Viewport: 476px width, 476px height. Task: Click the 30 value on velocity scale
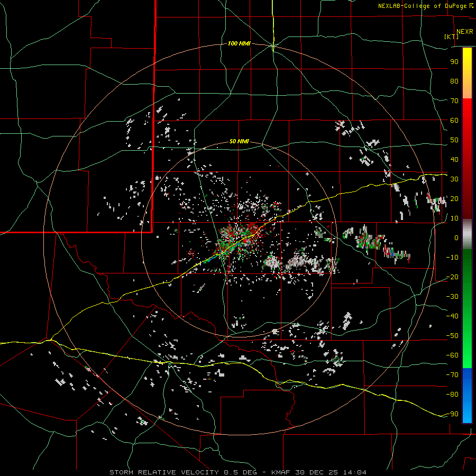coord(454,179)
